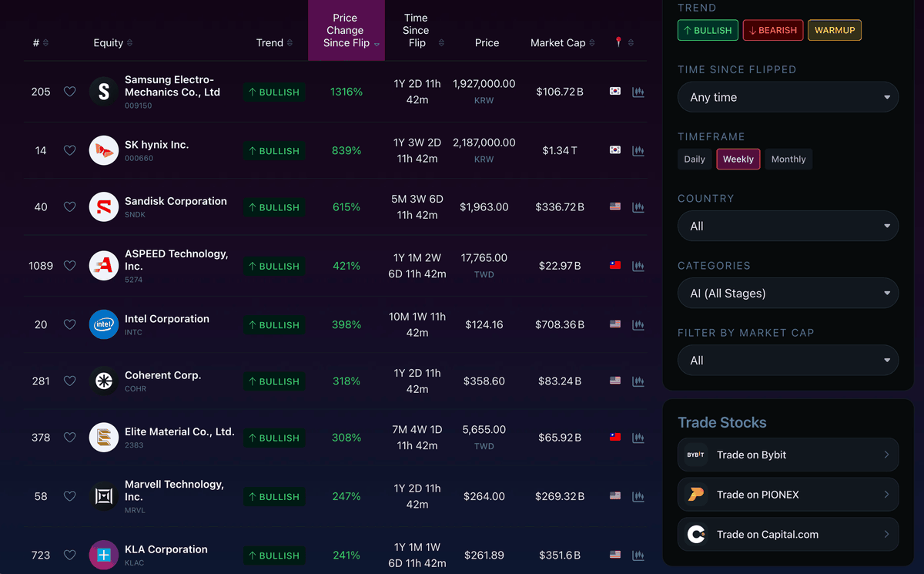Show the chart for Marvell Technology
This screenshot has width=924, height=574.
(x=638, y=496)
